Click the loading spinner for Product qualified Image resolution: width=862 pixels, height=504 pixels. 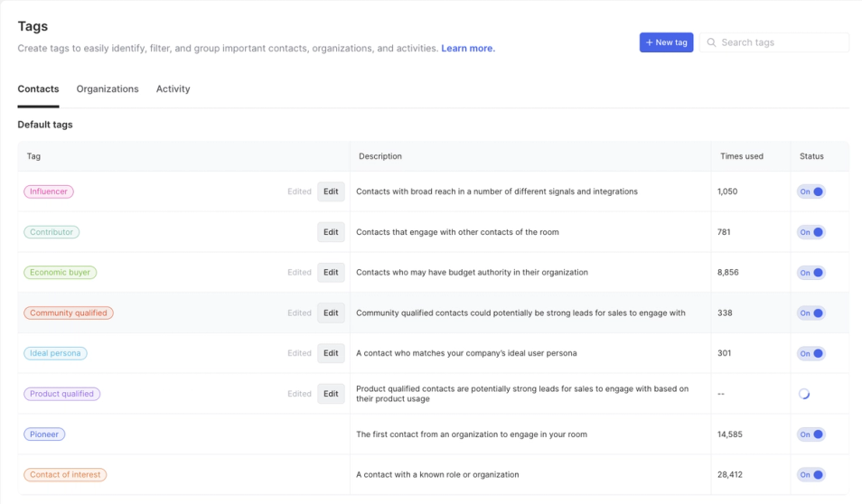click(x=804, y=394)
